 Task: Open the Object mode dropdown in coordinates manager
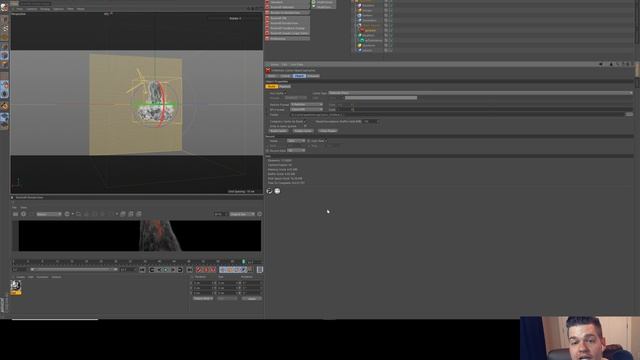coord(203,299)
